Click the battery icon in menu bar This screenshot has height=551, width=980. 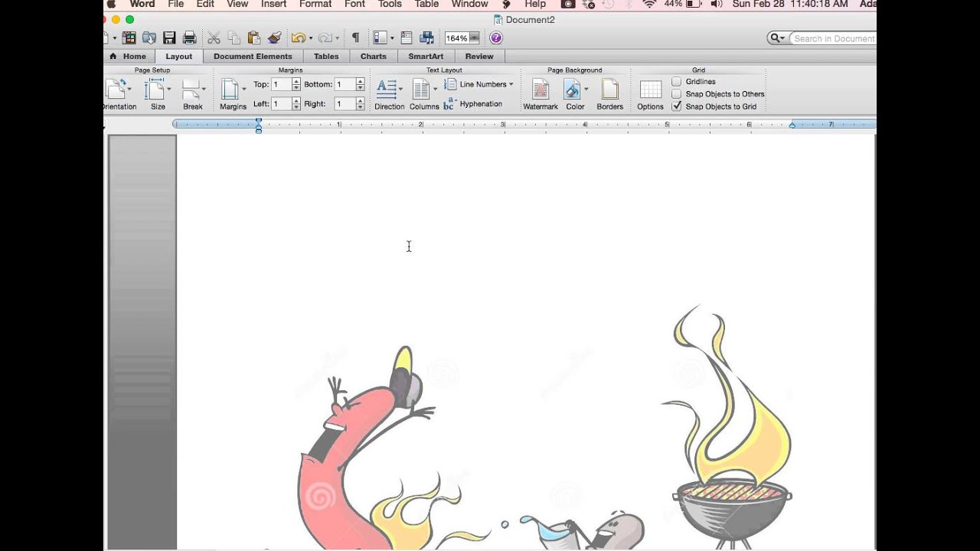click(695, 5)
